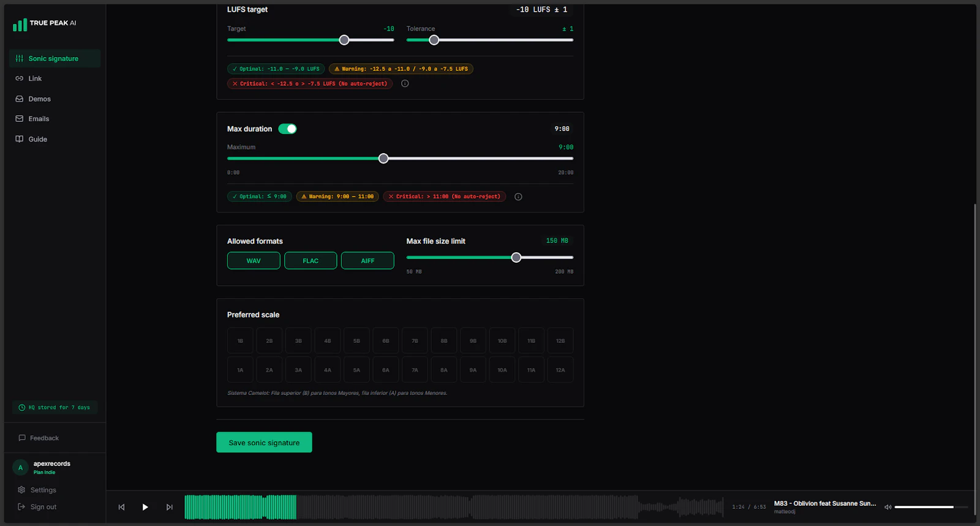Select the 10B scale key
The image size is (980, 526).
(502, 340)
